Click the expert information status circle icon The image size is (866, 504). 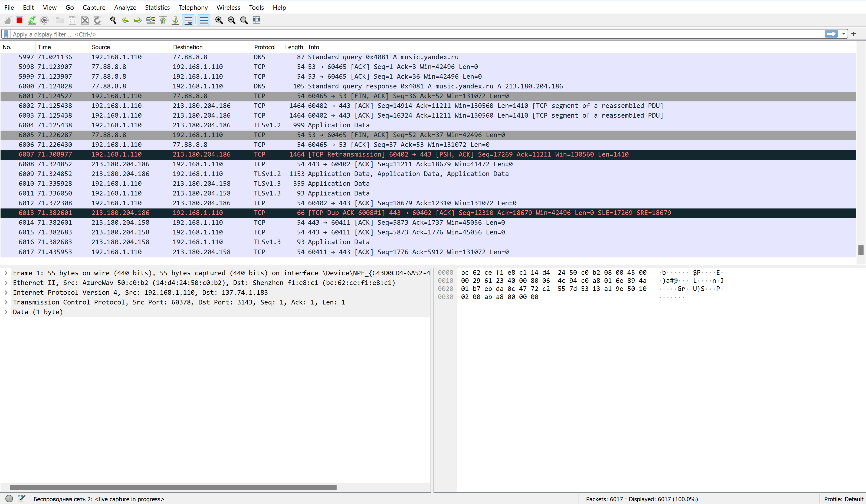coord(9,499)
